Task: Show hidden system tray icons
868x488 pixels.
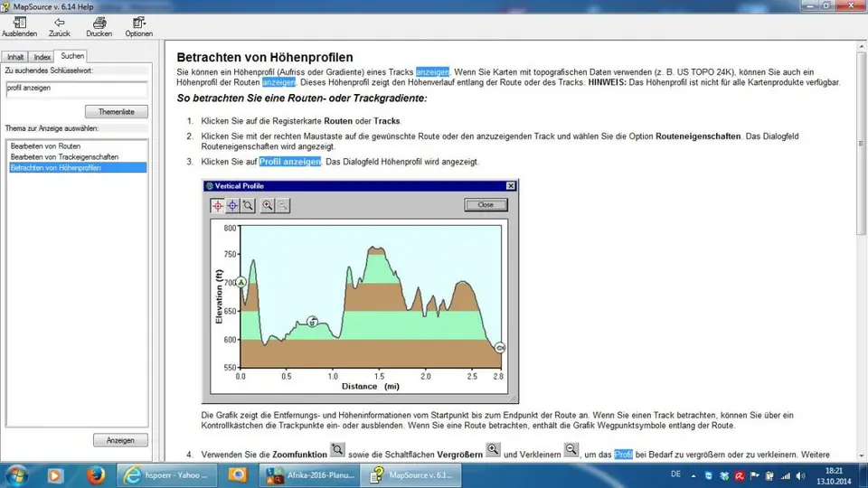Action: pos(693,476)
